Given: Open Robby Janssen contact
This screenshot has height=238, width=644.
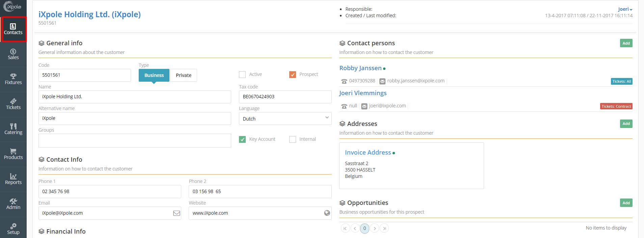Looking at the screenshot, I should 360,68.
